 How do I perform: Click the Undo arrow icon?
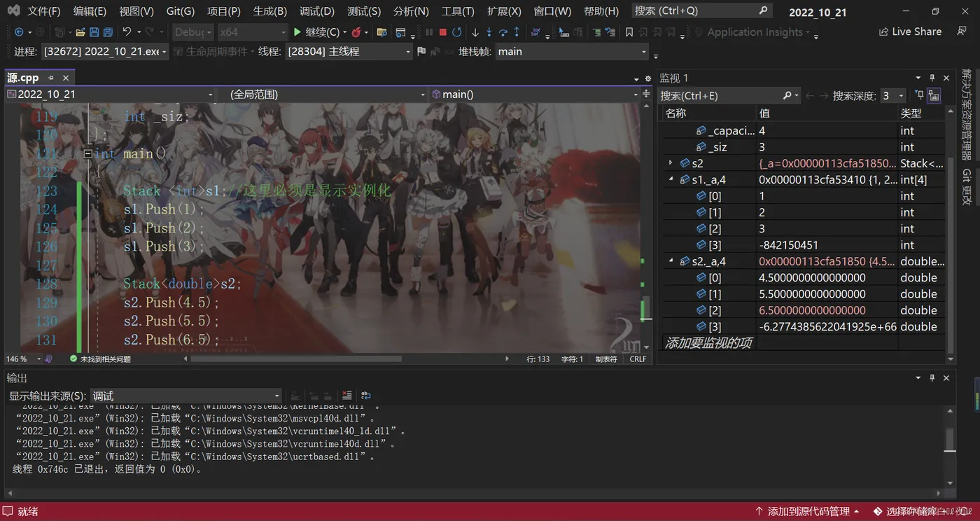(x=127, y=32)
